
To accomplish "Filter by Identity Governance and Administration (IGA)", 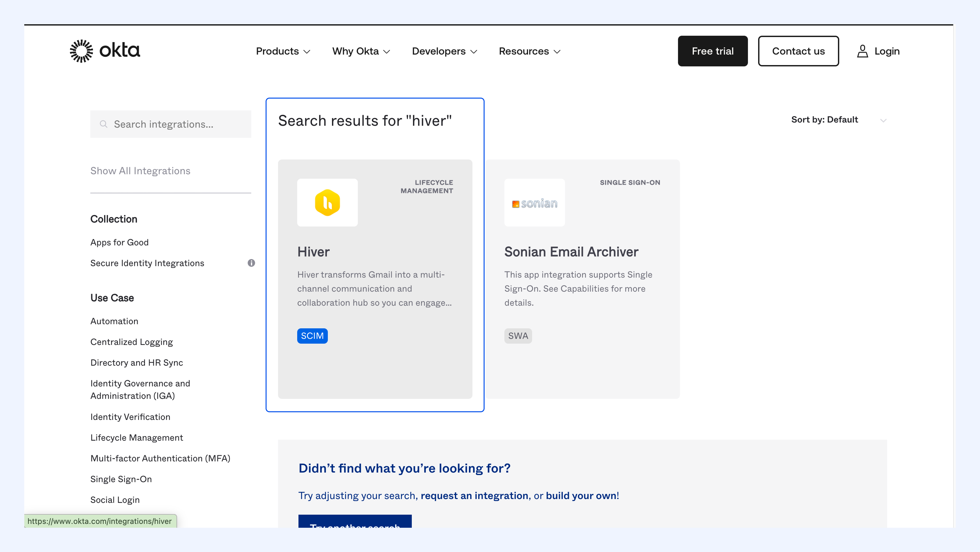I will coord(140,389).
